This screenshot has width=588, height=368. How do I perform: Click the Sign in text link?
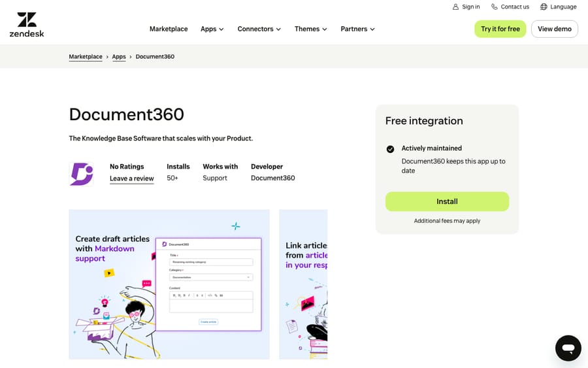(x=471, y=7)
